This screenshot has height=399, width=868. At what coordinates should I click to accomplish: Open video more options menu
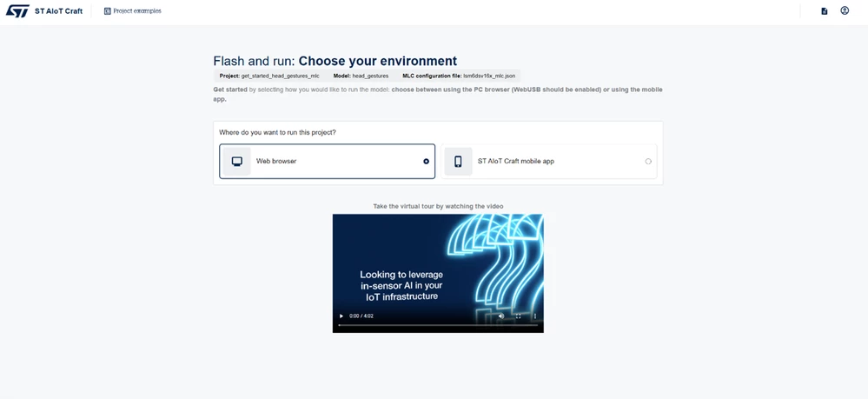tap(534, 316)
